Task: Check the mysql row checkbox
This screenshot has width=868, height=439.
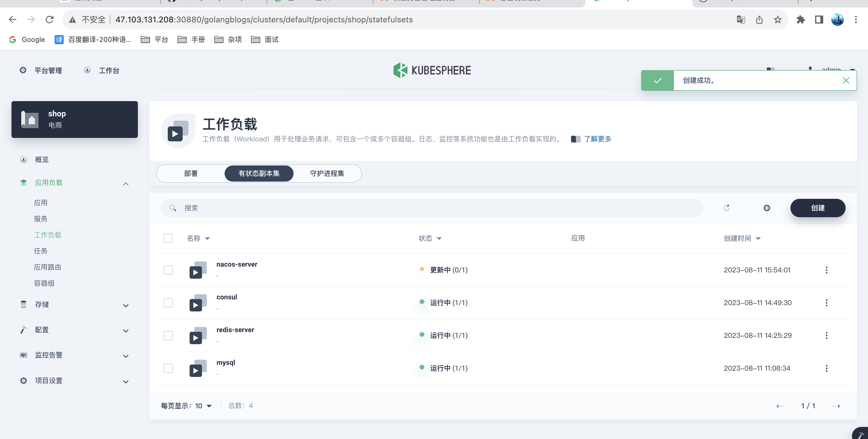Action: 168,368
